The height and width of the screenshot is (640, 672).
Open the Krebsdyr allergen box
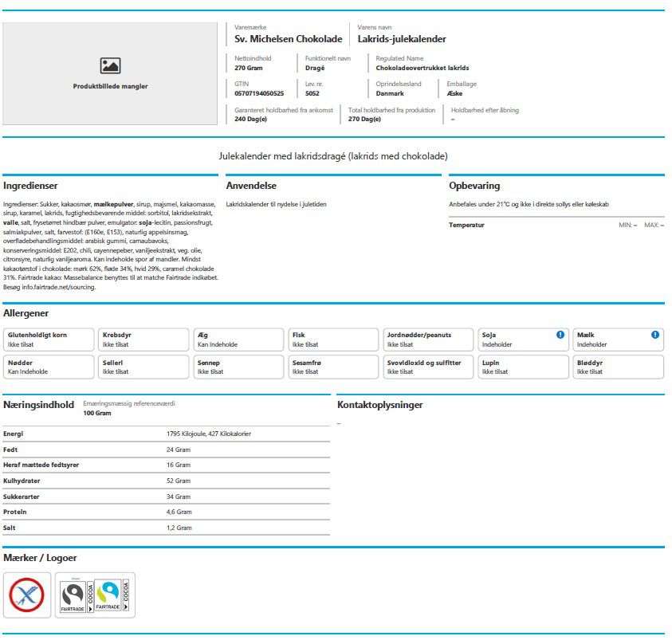click(143, 340)
